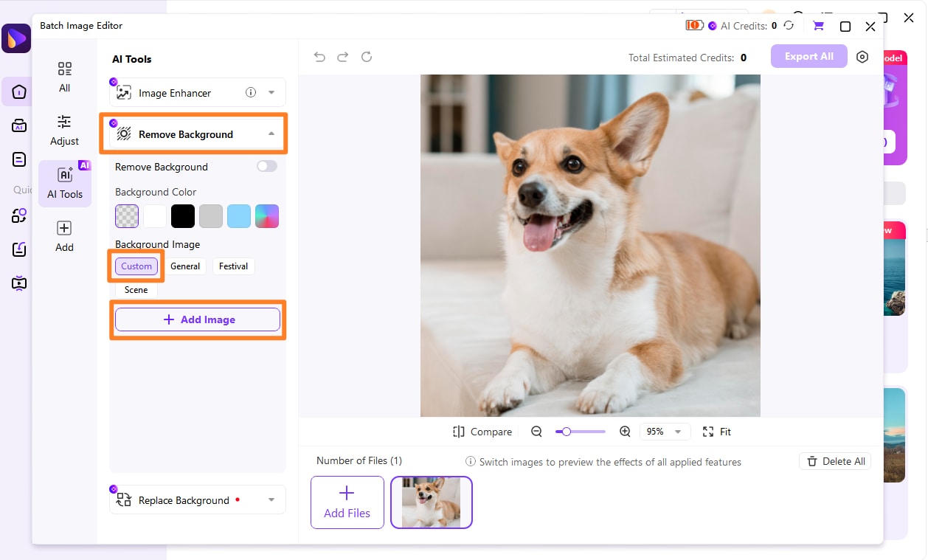Image resolution: width=928 pixels, height=560 pixels.
Task: Click Image Enhancer info icon
Action: [251, 93]
